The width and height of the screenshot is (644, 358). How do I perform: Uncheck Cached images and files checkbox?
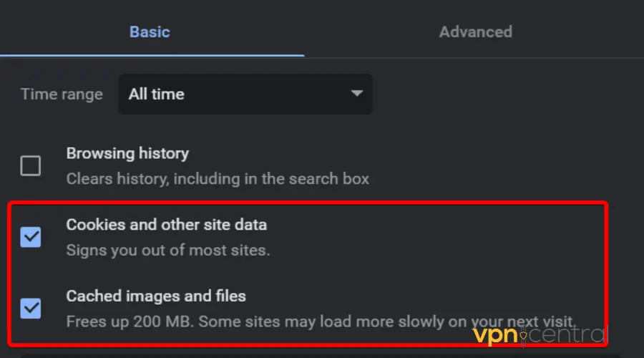point(31,309)
